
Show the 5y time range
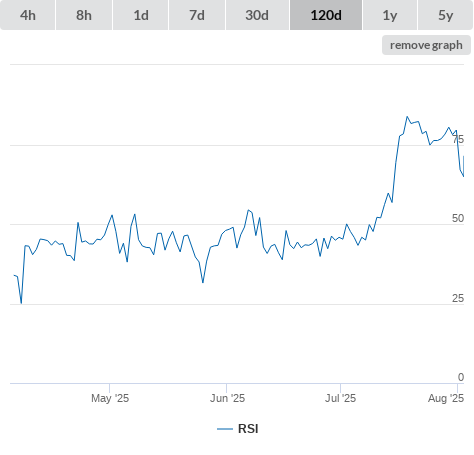pos(445,15)
